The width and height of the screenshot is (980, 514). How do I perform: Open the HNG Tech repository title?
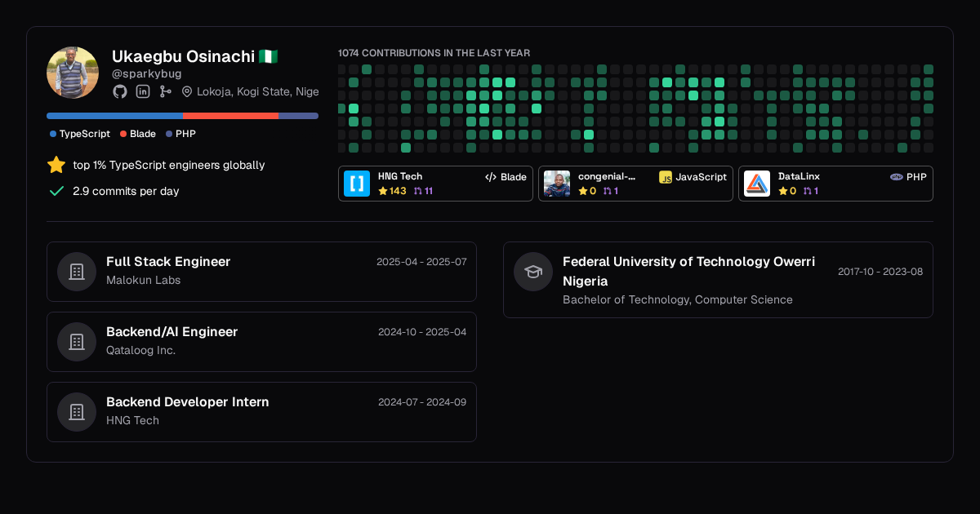[x=400, y=176]
